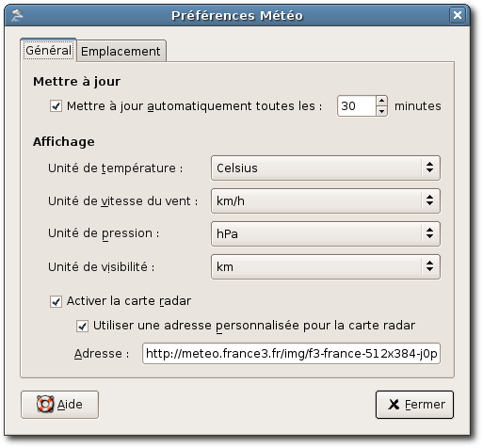Image resolution: width=483 pixels, height=448 pixels.
Task: Click the radar Adresse URL field
Action: 291,354
